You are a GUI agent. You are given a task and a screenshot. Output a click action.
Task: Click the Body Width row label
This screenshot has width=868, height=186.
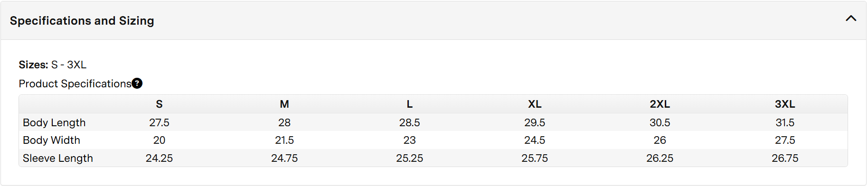click(x=51, y=140)
